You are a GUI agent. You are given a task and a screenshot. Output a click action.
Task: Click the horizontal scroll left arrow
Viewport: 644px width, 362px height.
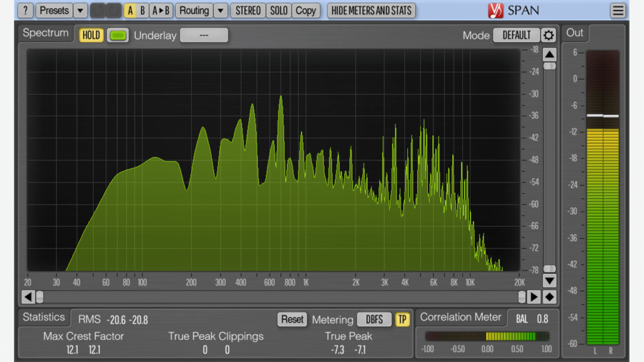(x=28, y=297)
